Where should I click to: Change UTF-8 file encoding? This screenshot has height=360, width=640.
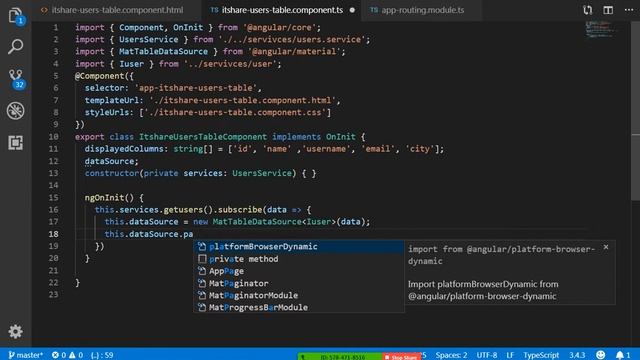click(x=487, y=355)
